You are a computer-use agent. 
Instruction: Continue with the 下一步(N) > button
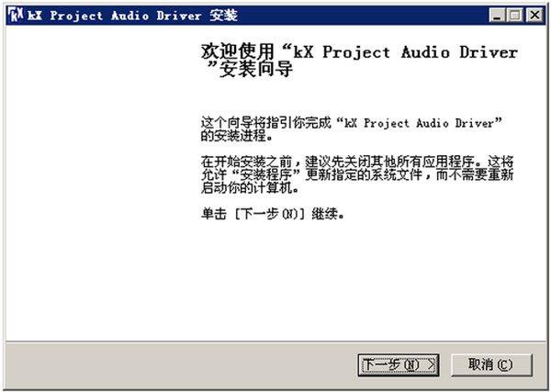(x=399, y=365)
